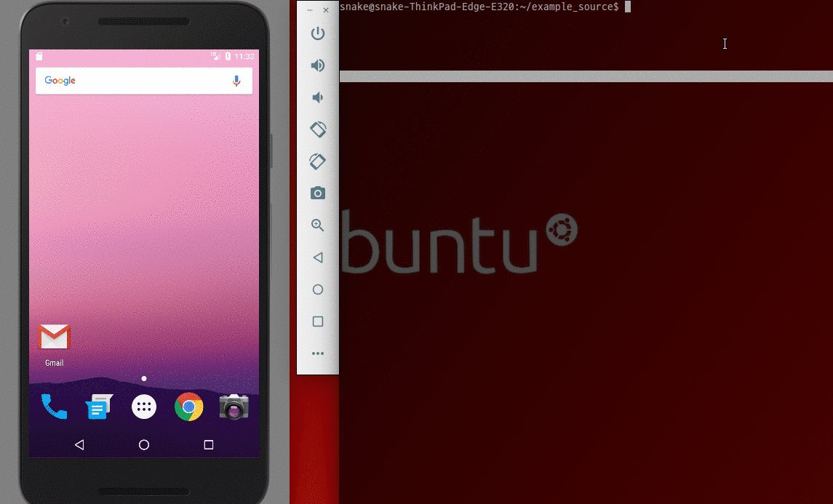Image resolution: width=833 pixels, height=504 pixels.
Task: Tap the Google voice search microphone
Action: pos(236,81)
